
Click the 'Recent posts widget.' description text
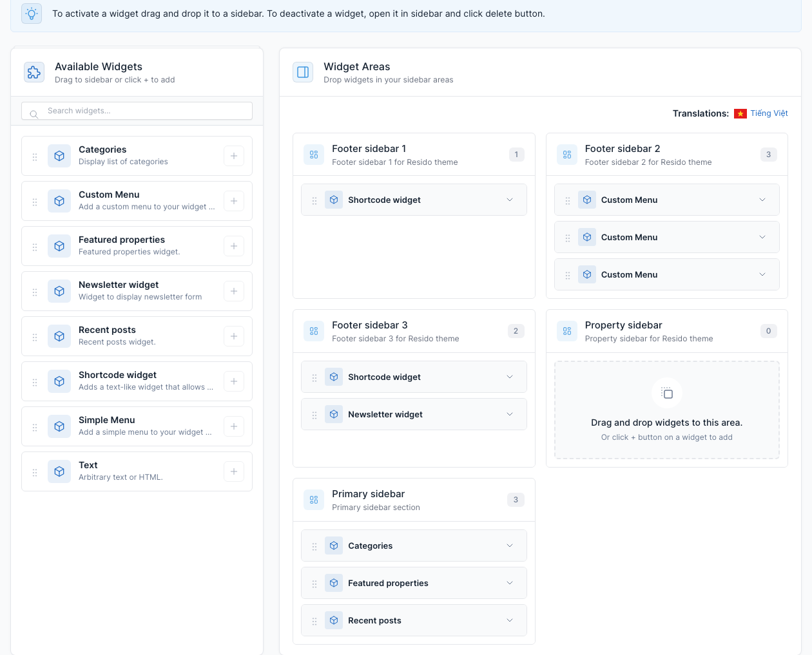pyautogui.click(x=117, y=342)
